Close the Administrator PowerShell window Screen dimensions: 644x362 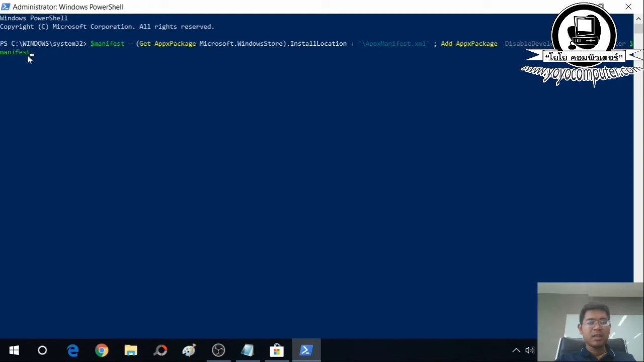628,7
